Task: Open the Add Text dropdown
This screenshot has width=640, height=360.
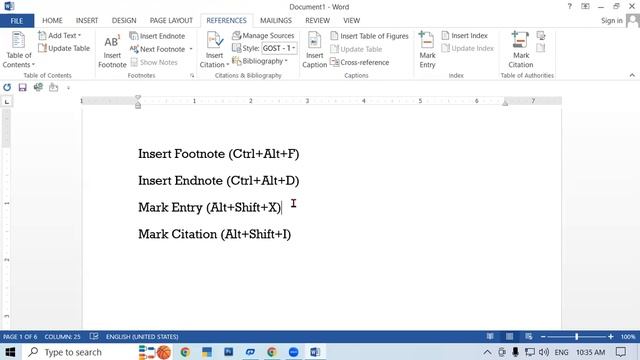Action: pos(60,36)
